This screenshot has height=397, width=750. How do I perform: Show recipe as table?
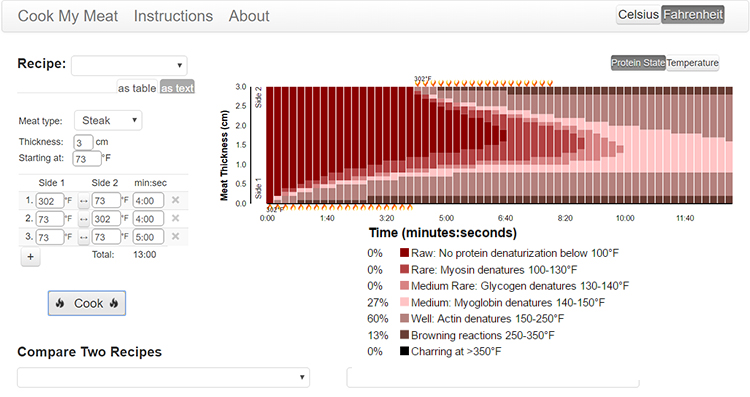137,88
